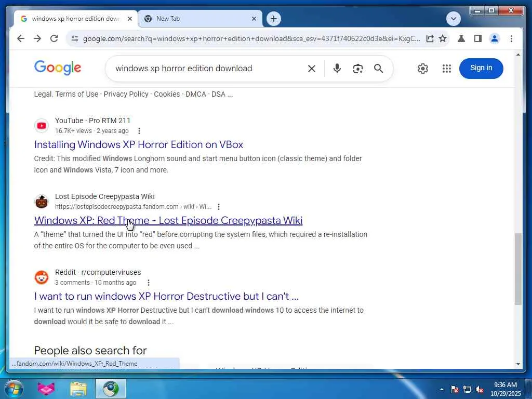Click the scrollbar down arrow
Screen dimensions: 532x399
518,364
